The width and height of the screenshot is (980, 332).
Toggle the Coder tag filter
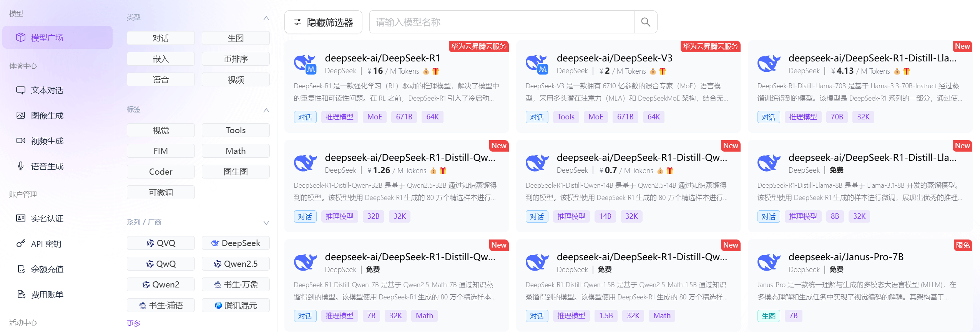click(161, 172)
